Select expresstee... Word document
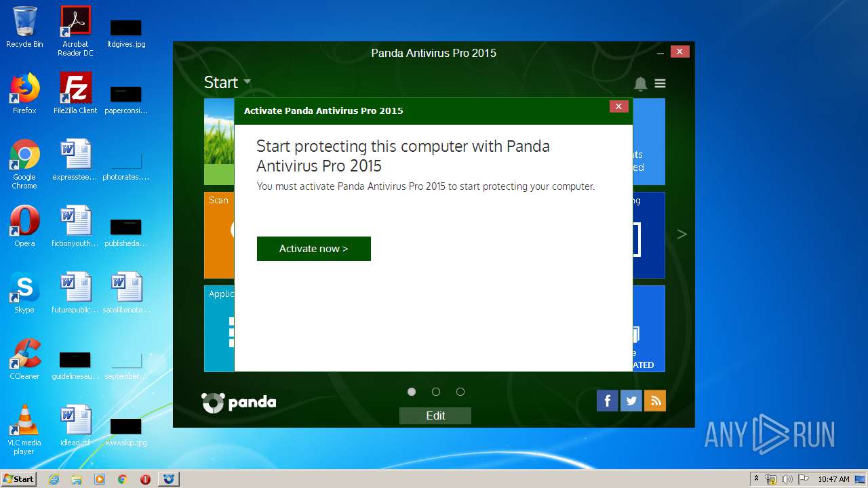The width and height of the screenshot is (868, 488). (75, 160)
